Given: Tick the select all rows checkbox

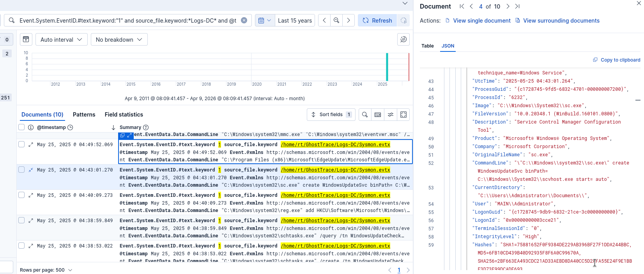Looking at the screenshot, I should (x=21, y=127).
